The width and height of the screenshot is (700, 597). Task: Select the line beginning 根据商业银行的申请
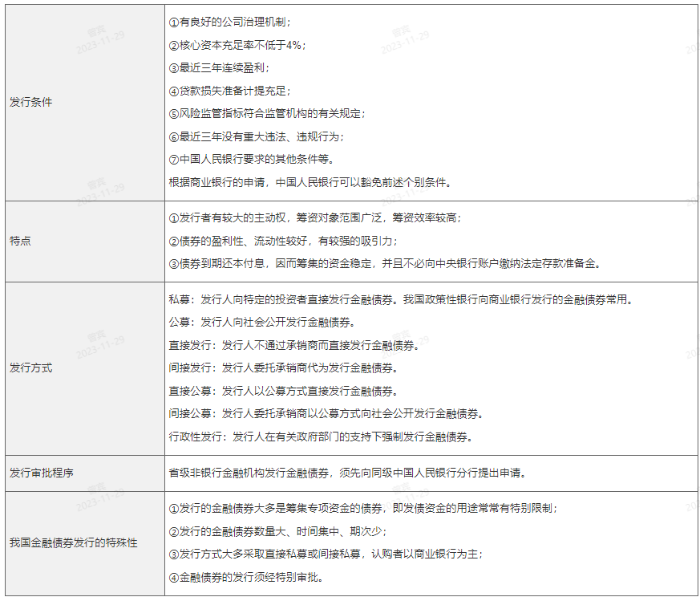[x=310, y=182]
